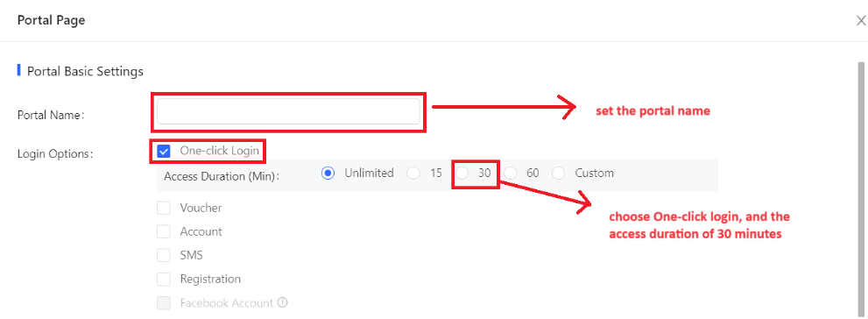
Task: Click into the Portal Name text field
Action: tap(288, 111)
